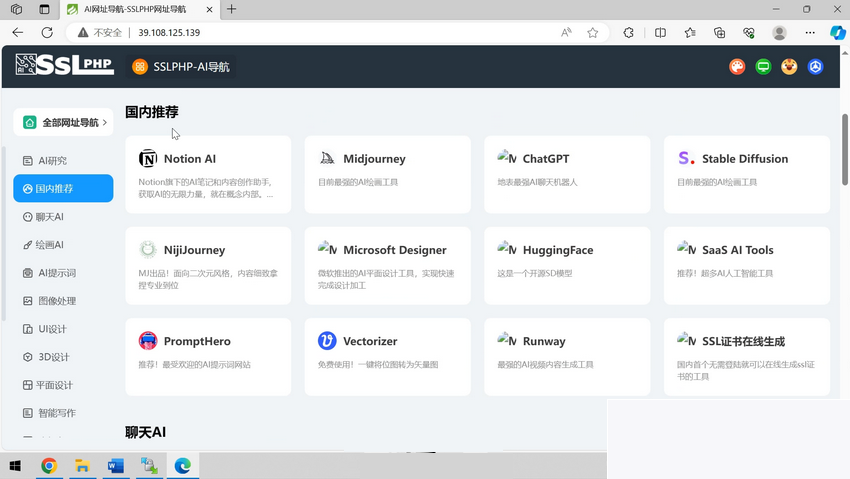Open the Copilot sidebar icon

838,32
